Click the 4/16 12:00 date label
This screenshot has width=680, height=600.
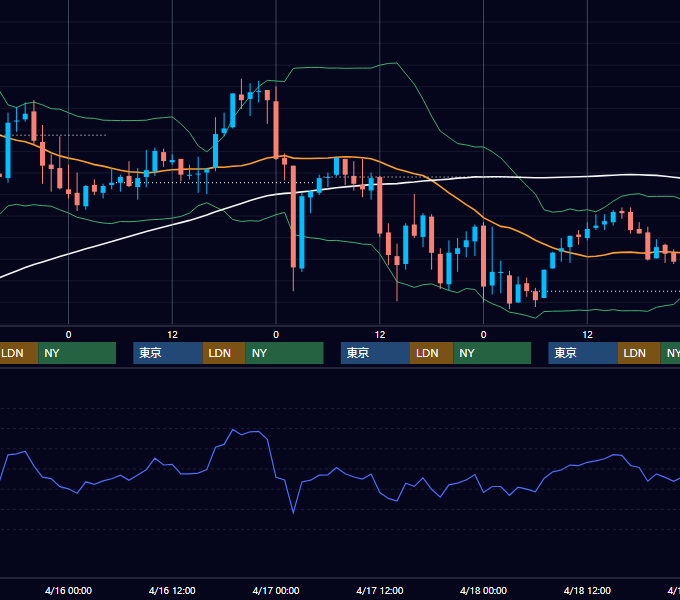172,590
